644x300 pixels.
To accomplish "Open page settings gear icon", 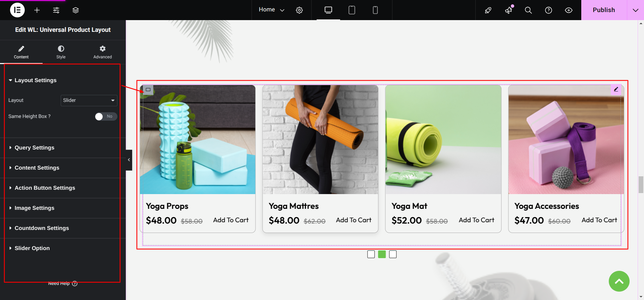I will pyautogui.click(x=299, y=10).
